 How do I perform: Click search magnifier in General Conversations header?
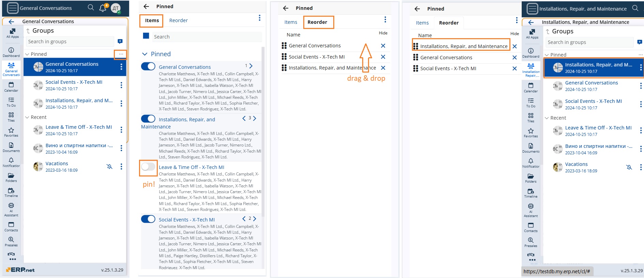(91, 7)
